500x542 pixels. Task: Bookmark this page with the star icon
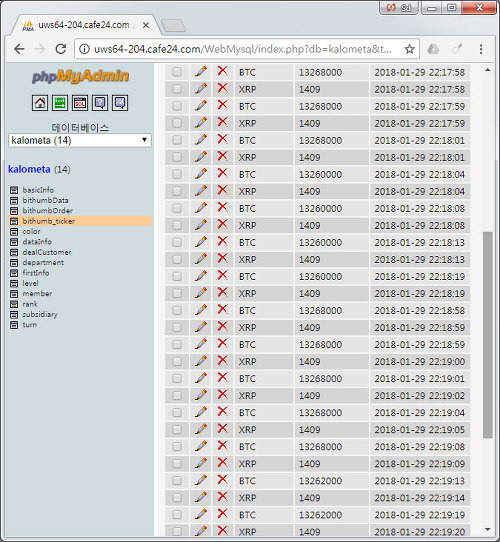coord(409,49)
